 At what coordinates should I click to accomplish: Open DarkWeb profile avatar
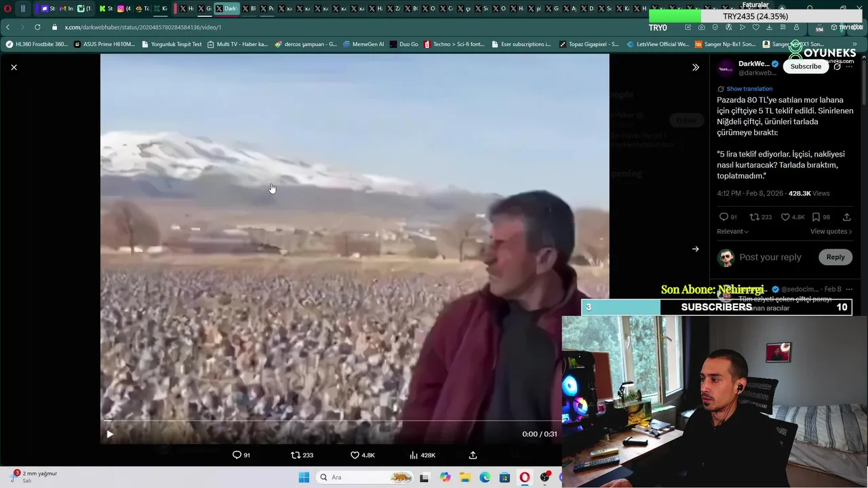coord(726,68)
